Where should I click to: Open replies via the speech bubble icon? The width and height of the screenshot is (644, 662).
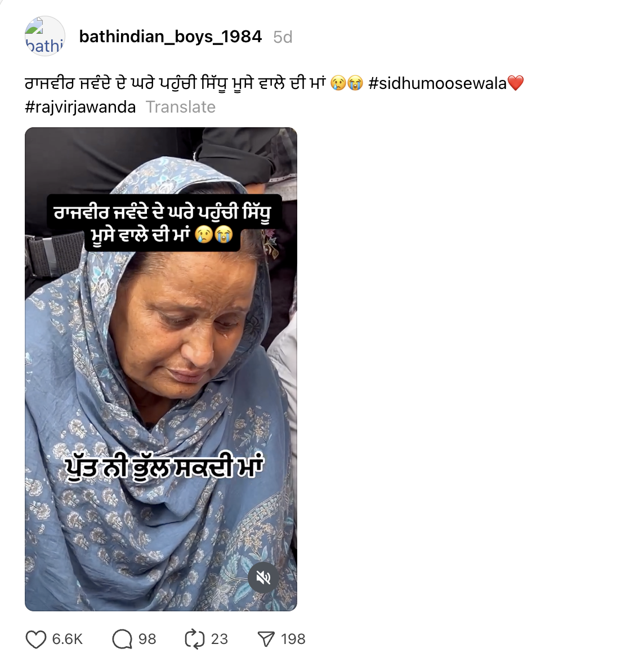122,639
